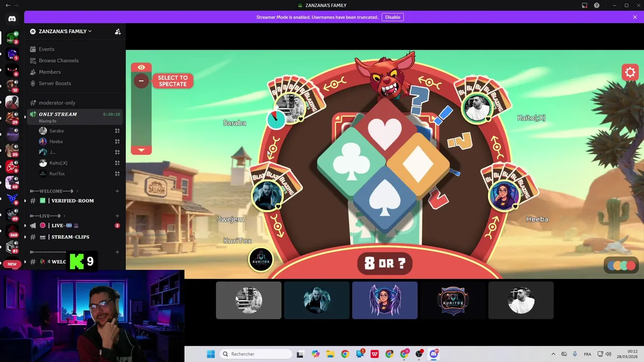Click the SELECT TO SPECTATE button
This screenshot has height=362, width=644.
point(173,81)
